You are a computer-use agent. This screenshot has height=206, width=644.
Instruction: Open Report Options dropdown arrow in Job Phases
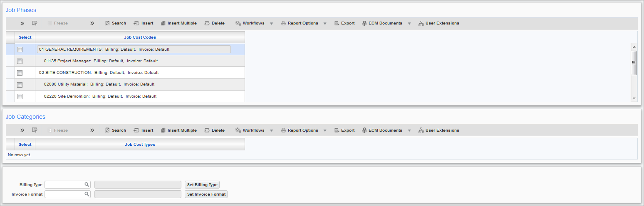click(x=325, y=24)
